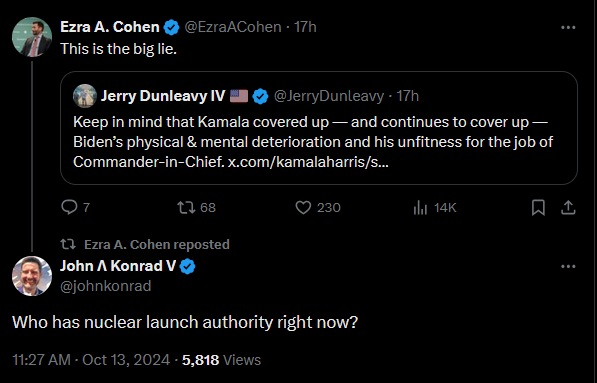Open more options for John Konrad's tweet
The height and width of the screenshot is (383, 597).
click(568, 267)
